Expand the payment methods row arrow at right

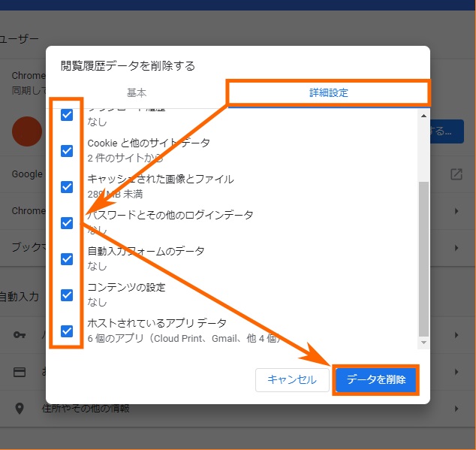(456, 372)
